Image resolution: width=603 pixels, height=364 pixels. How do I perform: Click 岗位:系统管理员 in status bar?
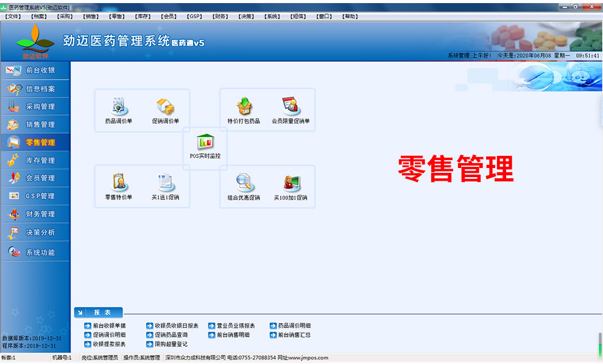pos(100,358)
